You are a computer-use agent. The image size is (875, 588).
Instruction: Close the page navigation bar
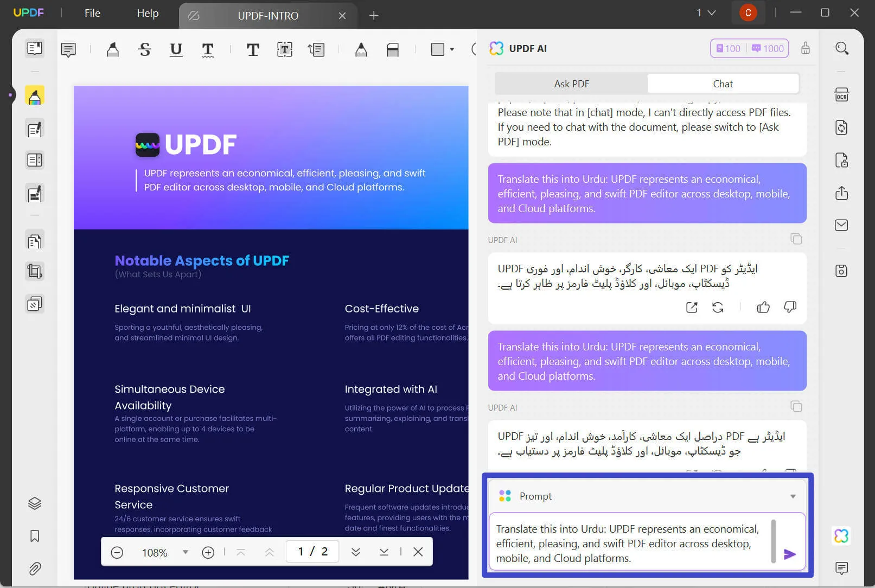418,552
